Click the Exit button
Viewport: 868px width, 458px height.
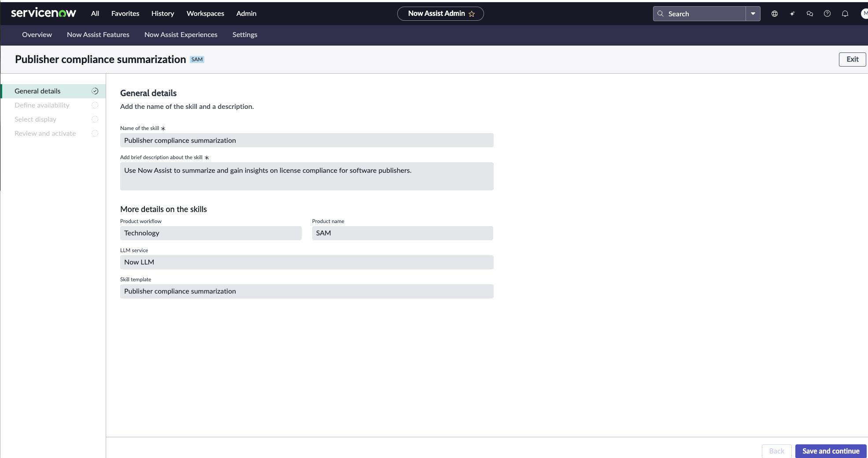pos(852,60)
